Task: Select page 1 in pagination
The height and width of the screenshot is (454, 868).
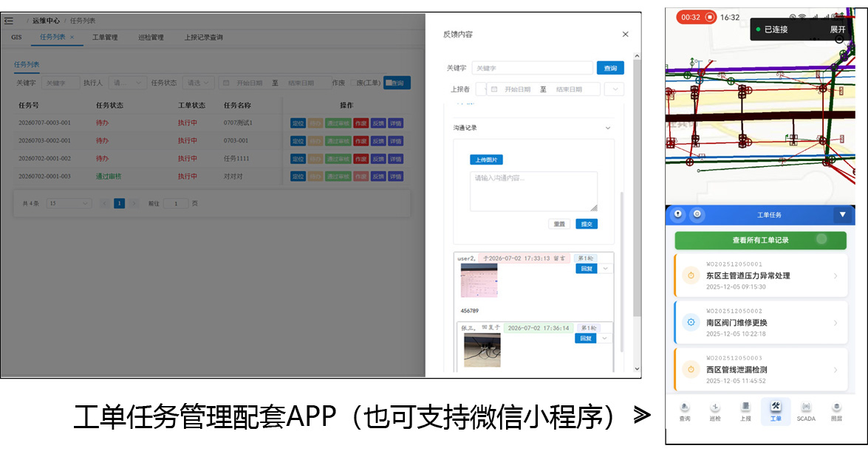Action: coord(119,204)
